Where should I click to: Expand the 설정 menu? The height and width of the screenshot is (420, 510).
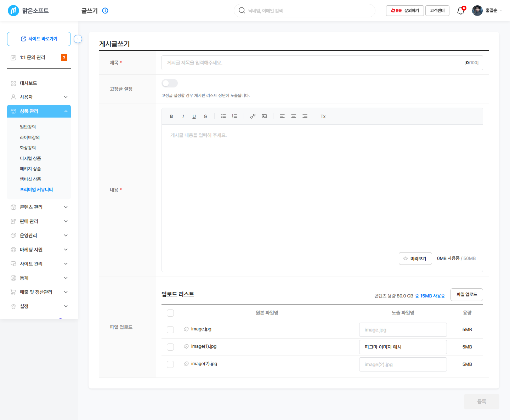[39, 306]
